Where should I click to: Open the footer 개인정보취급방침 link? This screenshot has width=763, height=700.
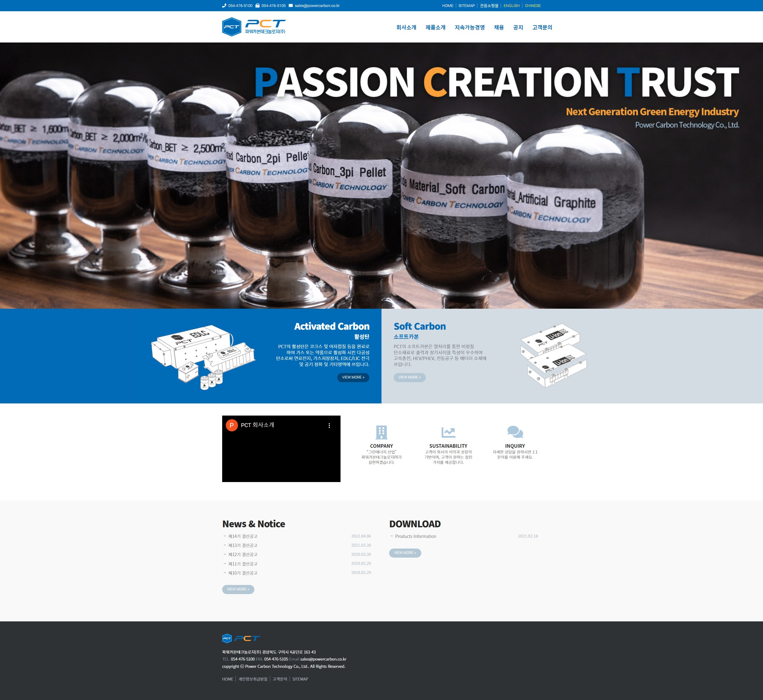253,679
